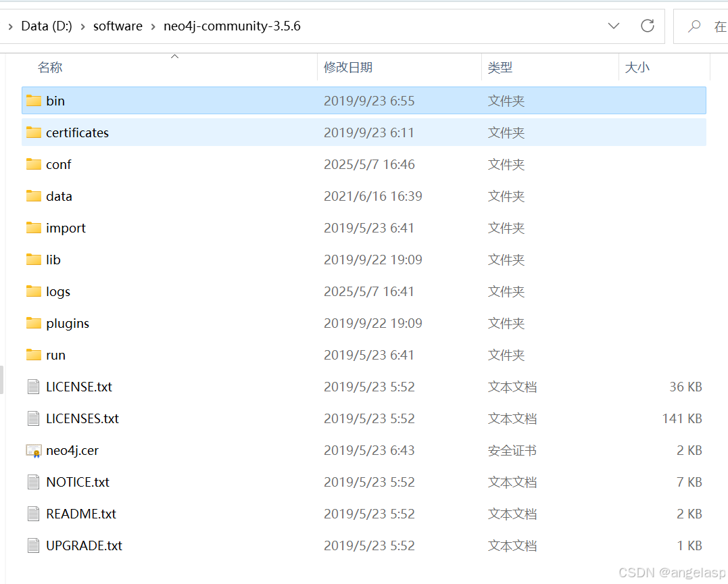Click the run folder icon
Screen dimensions: 728x584
pos(33,355)
